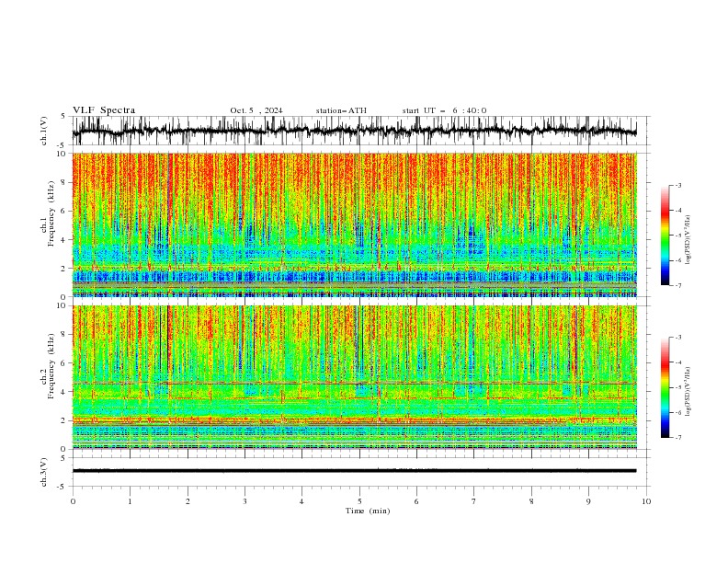
Task: Click the VLF Spectra title text
Action: point(104,110)
